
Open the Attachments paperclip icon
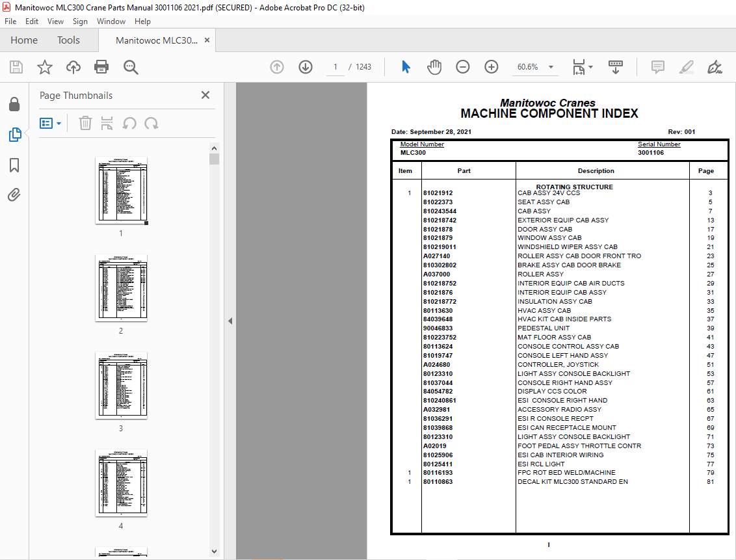point(14,195)
